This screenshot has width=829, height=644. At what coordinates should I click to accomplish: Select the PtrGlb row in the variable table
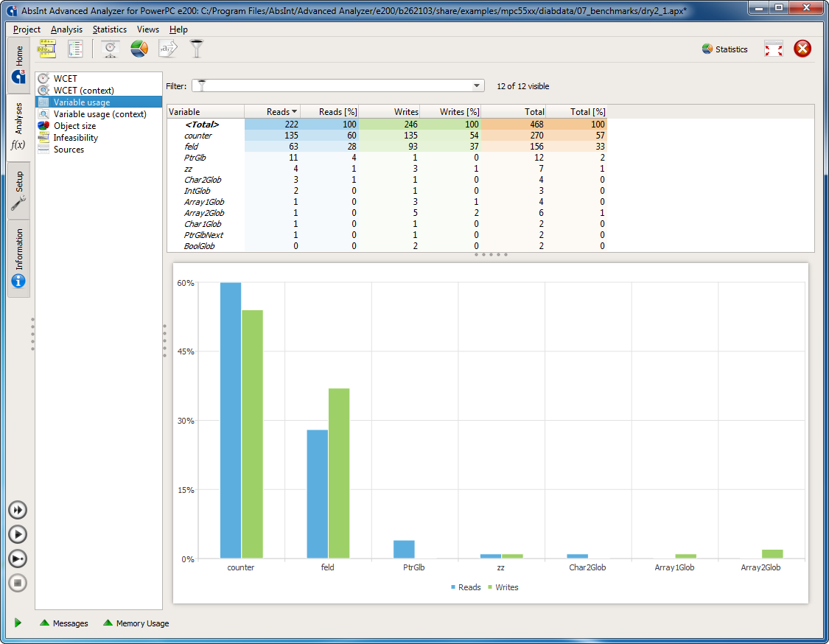387,158
